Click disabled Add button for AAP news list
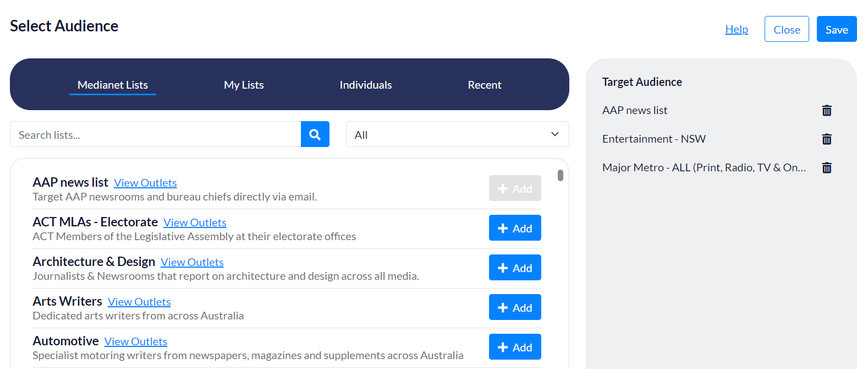The height and width of the screenshot is (369, 868). tap(515, 188)
